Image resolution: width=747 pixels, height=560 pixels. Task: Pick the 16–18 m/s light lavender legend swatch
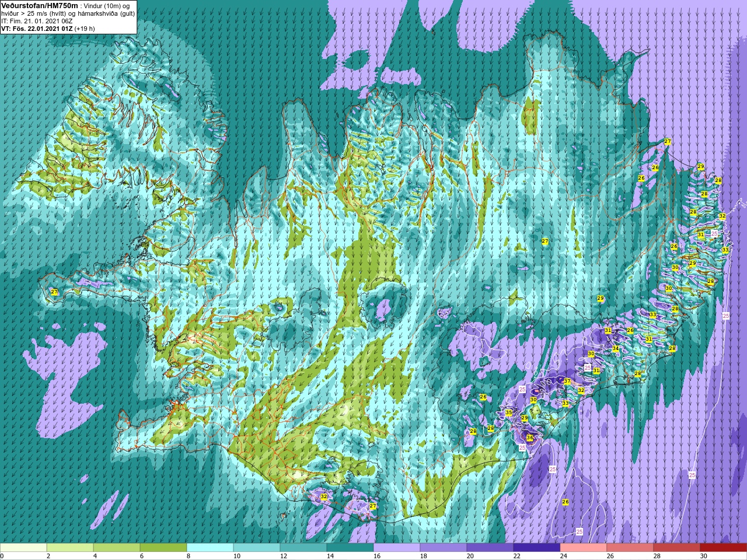397,548
